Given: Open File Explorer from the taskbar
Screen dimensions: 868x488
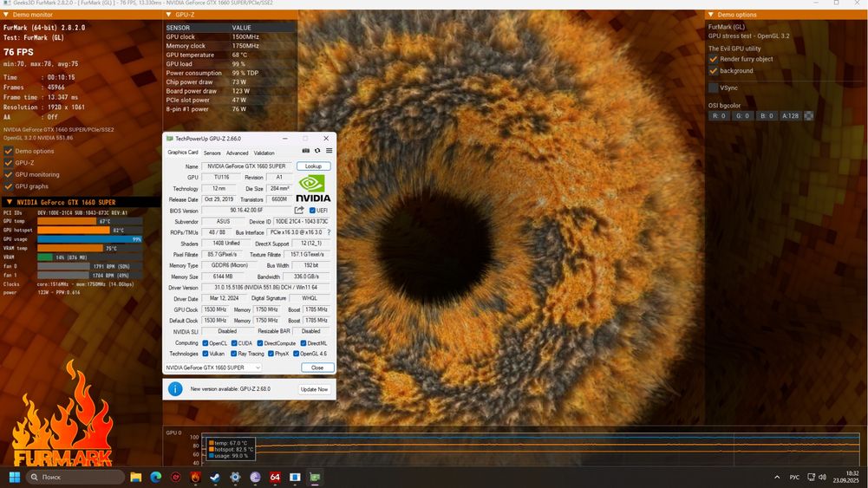Looking at the screenshot, I should (x=135, y=477).
